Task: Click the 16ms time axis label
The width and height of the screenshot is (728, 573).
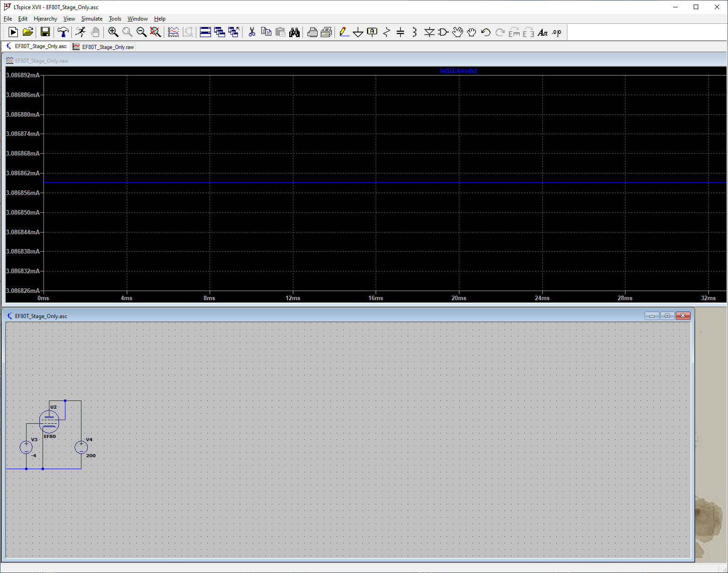Action: pos(376,298)
